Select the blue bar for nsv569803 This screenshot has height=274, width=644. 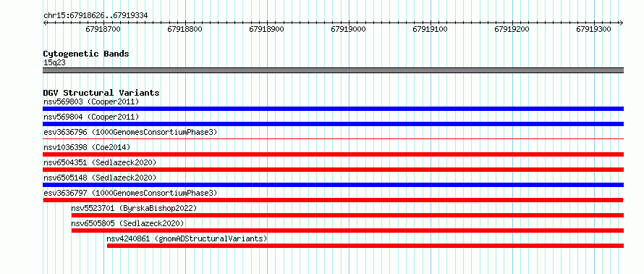pos(333,109)
